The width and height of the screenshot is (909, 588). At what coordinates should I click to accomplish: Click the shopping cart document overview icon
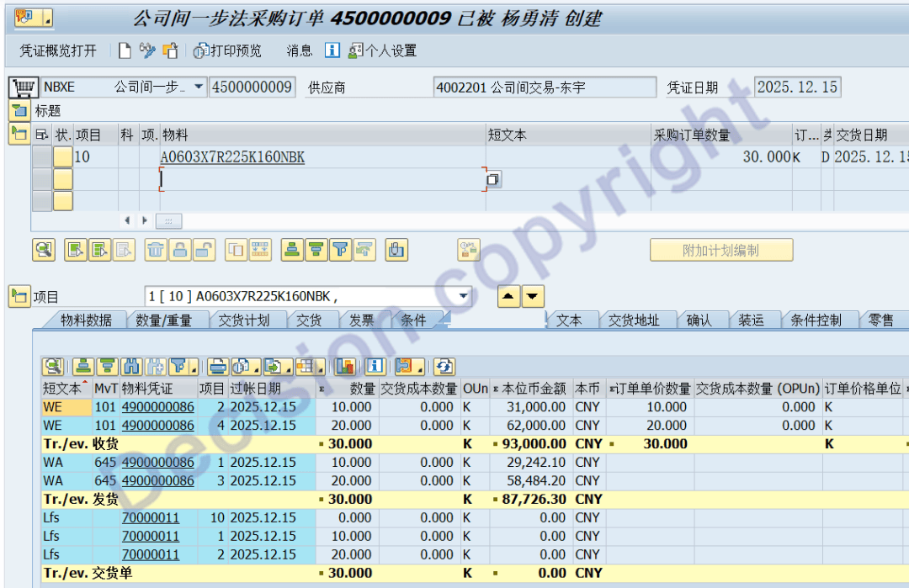[x=24, y=87]
